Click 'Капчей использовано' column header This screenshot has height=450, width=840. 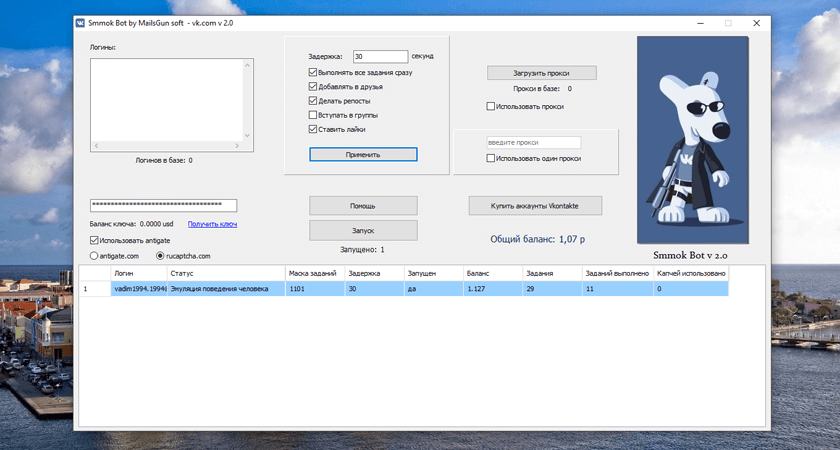pos(691,274)
